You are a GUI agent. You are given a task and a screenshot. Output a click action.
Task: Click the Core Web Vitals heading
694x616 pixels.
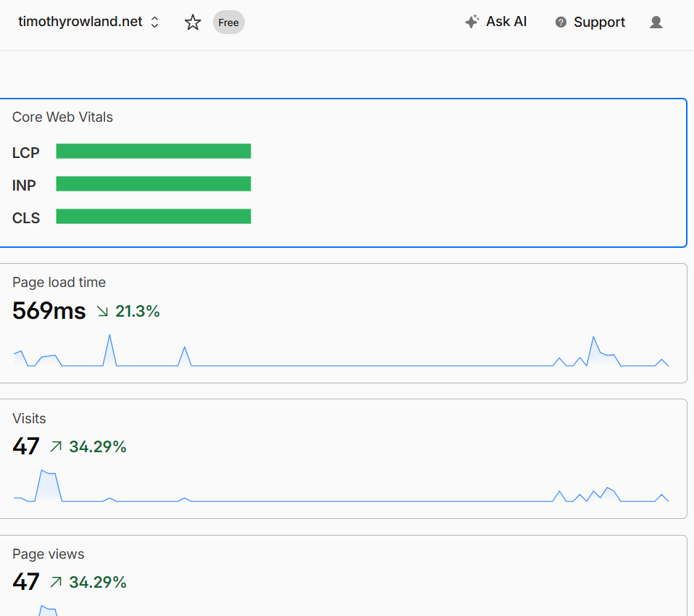coord(62,117)
